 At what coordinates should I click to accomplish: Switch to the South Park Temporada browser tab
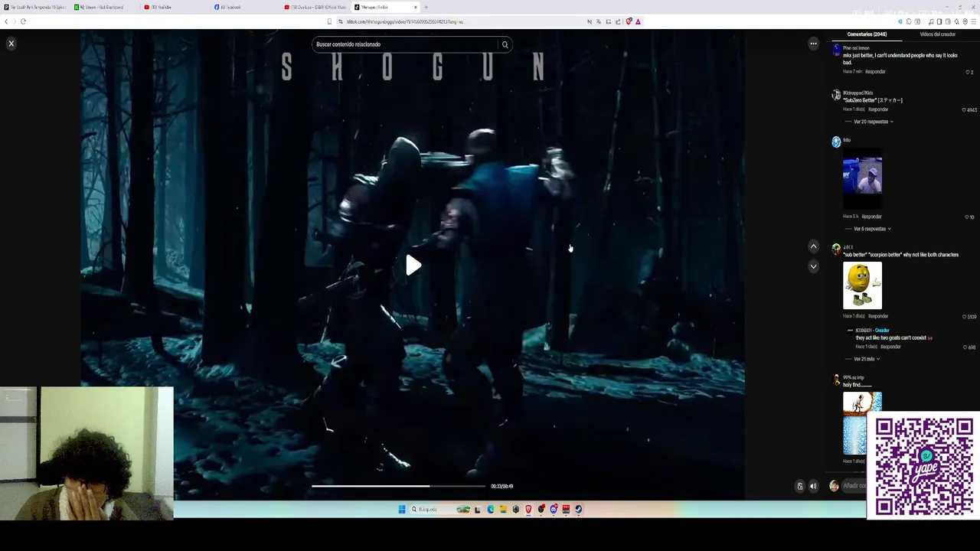tap(35, 7)
